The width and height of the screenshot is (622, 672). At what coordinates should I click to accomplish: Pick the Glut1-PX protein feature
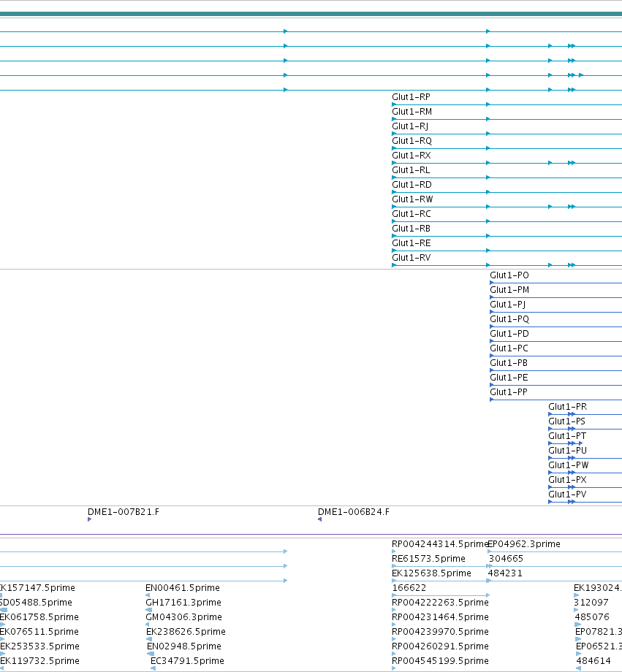tap(567, 480)
